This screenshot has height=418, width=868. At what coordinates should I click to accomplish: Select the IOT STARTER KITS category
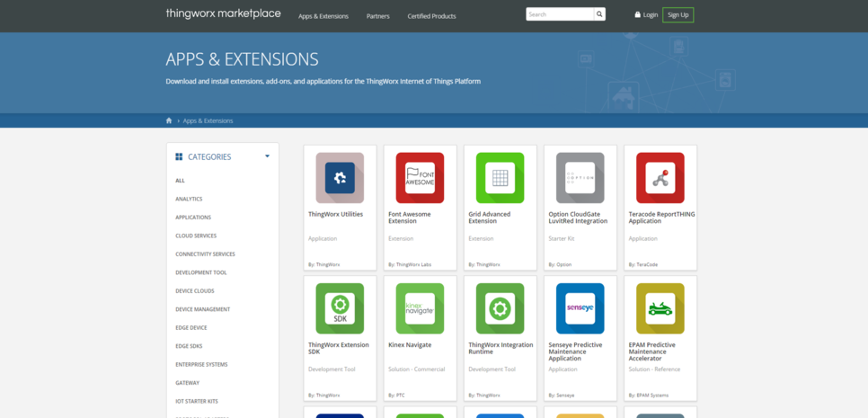click(x=196, y=402)
